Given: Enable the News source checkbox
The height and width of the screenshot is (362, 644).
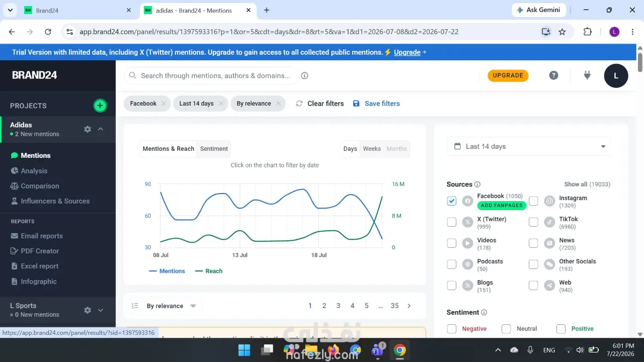Looking at the screenshot, I should (534, 243).
